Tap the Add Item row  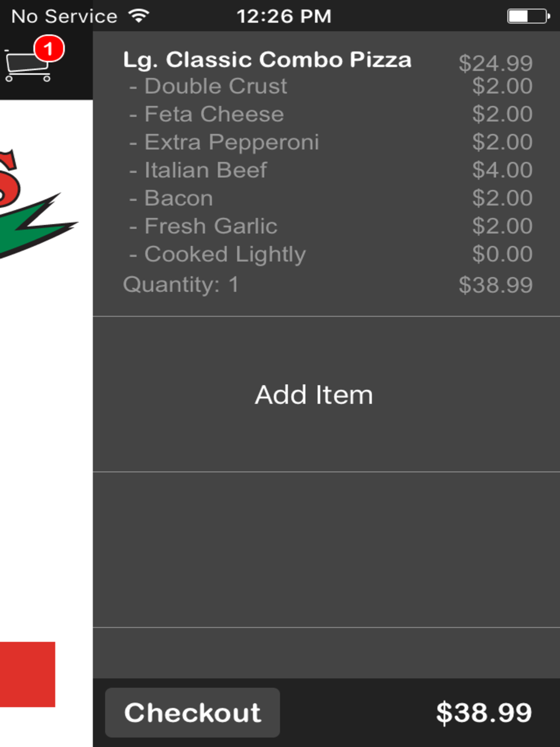[x=326, y=394]
